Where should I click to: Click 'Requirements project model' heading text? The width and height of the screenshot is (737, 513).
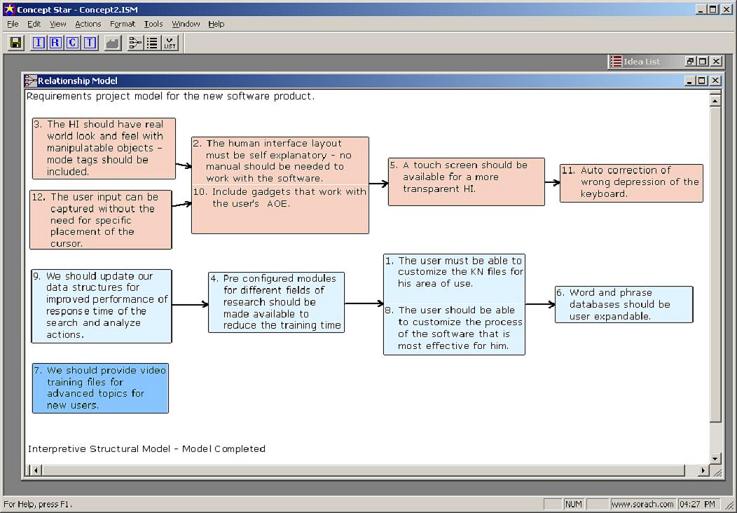click(170, 96)
